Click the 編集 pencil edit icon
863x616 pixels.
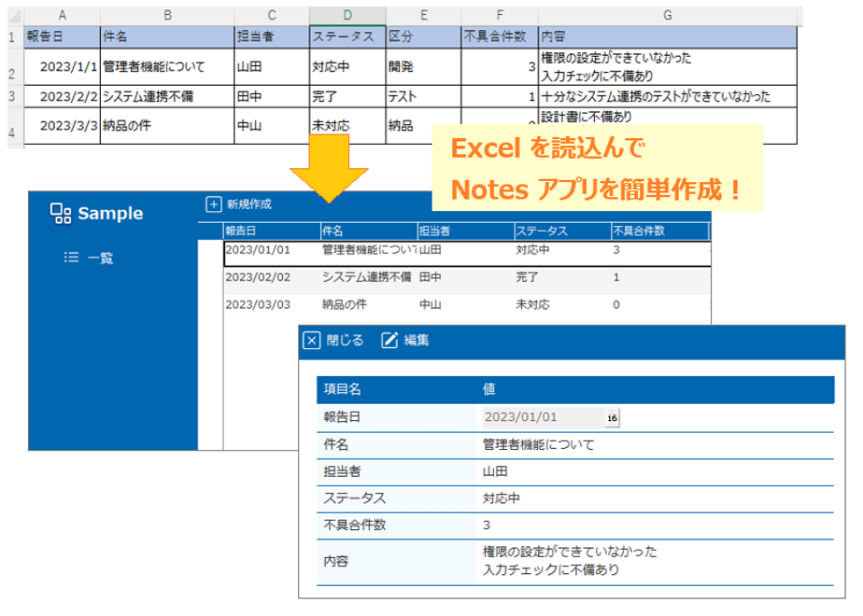tap(389, 341)
